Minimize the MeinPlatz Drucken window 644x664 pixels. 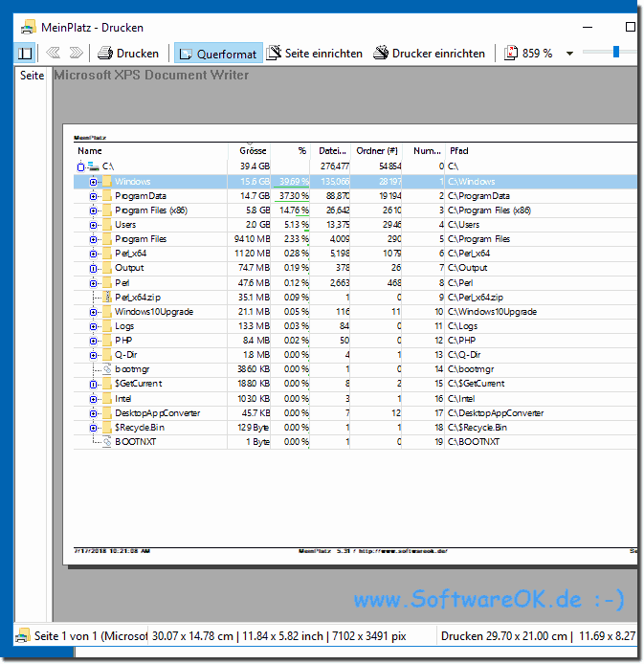[x=588, y=27]
